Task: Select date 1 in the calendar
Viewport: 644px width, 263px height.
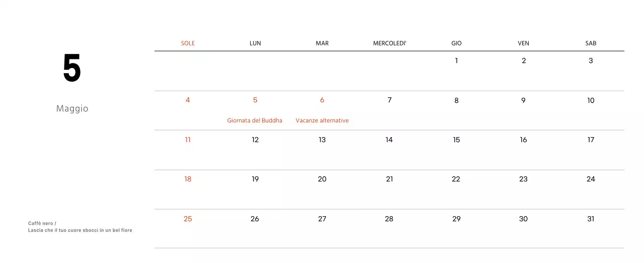Action: click(x=456, y=61)
